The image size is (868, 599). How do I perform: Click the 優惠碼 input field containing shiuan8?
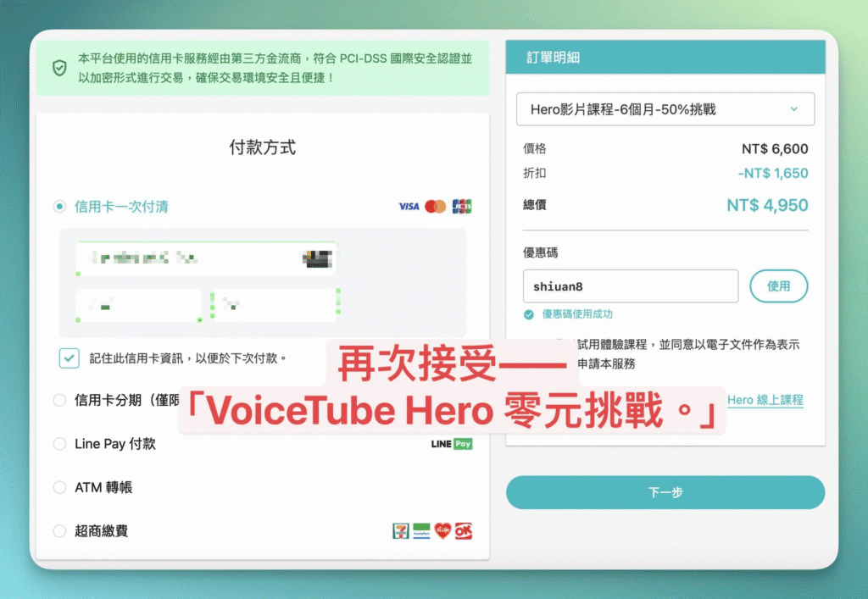coord(631,286)
